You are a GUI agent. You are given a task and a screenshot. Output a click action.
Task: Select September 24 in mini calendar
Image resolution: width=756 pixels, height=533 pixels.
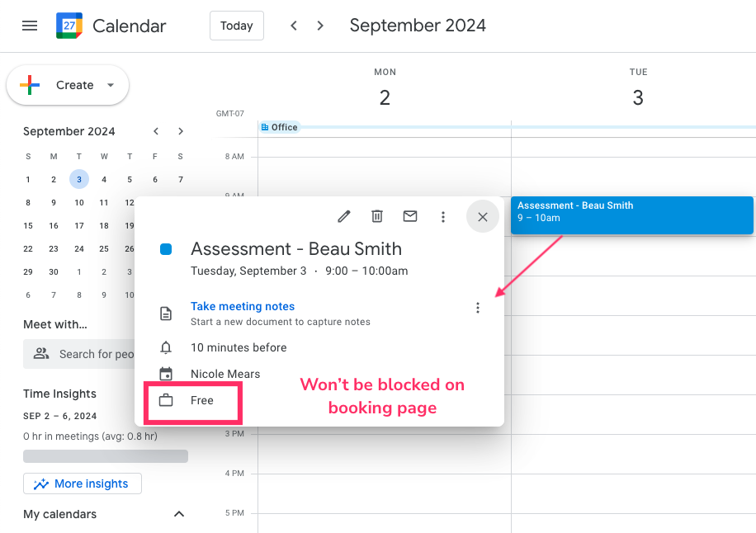(79, 248)
